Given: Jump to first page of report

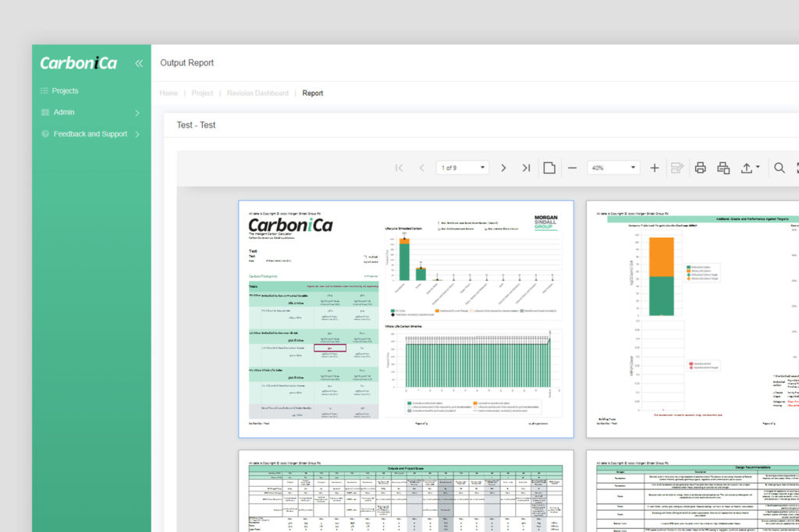Looking at the screenshot, I should click(x=399, y=168).
